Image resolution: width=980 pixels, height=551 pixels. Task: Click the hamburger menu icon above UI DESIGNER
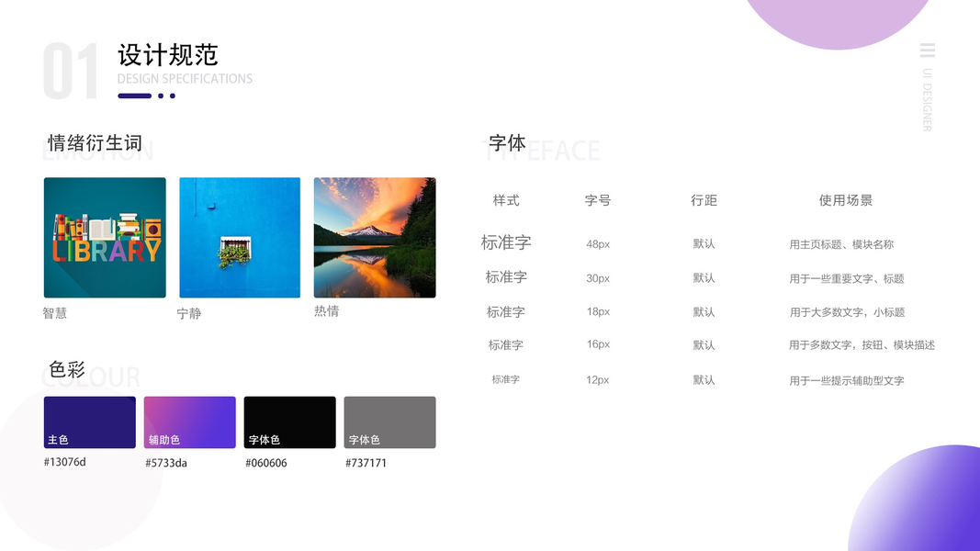(928, 51)
